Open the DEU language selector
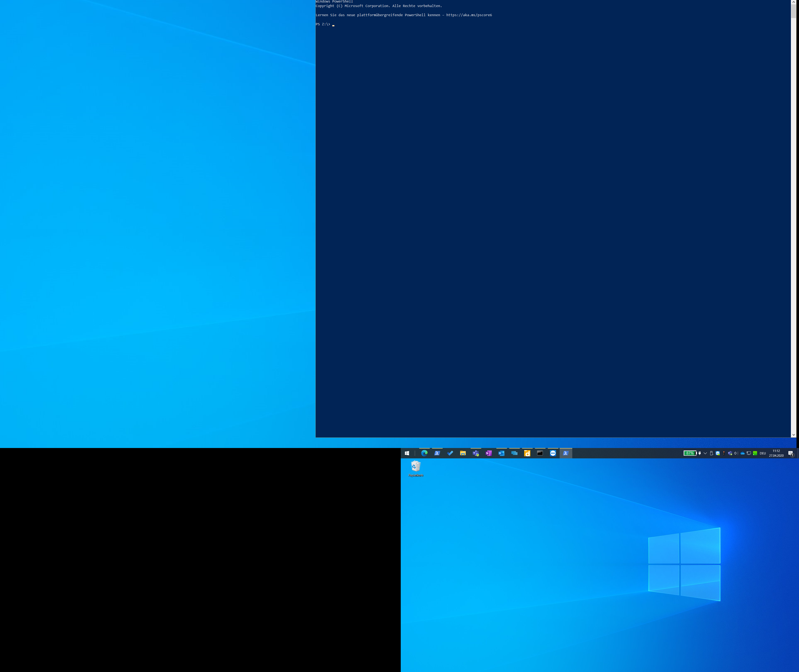Viewport: 799px width, 672px height. [x=762, y=453]
